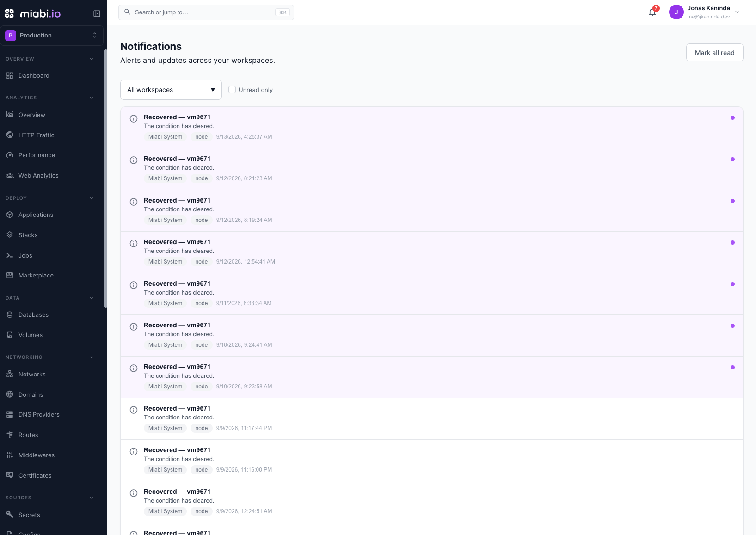Collapse the SOURCES sidebar section
Image resolution: width=756 pixels, height=535 pixels.
(92, 498)
